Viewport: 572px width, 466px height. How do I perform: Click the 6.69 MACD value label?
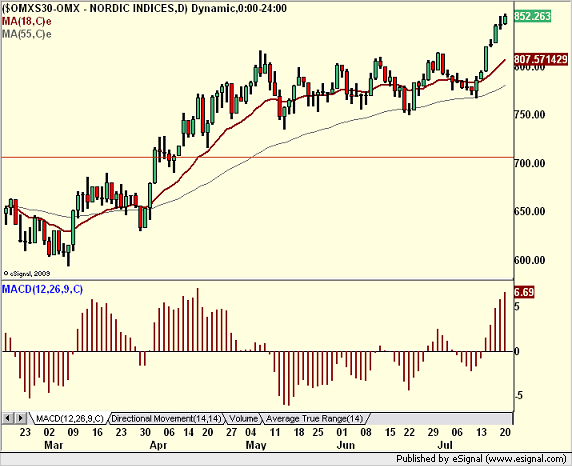524,292
